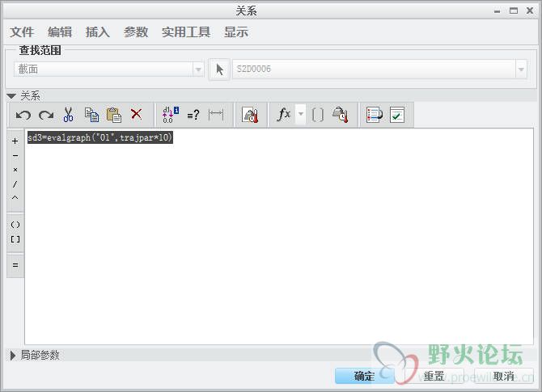Insert a minus operator
The height and width of the screenshot is (392, 542).
coord(15,156)
